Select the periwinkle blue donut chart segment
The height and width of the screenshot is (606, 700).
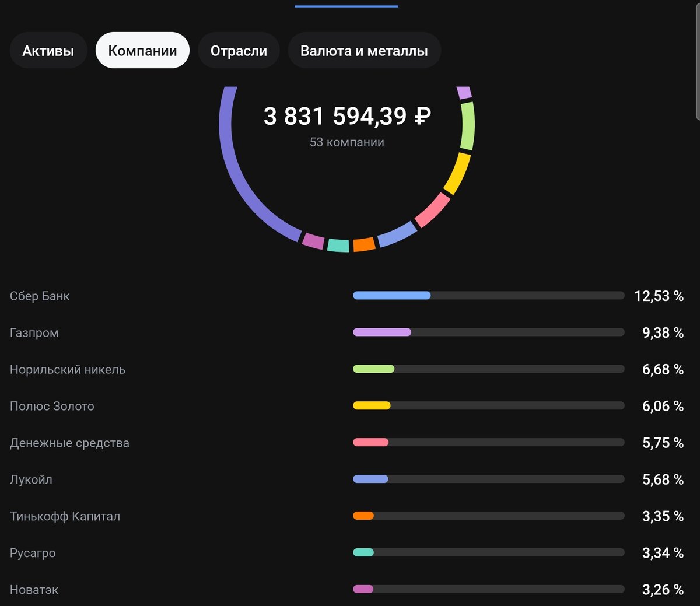click(397, 234)
